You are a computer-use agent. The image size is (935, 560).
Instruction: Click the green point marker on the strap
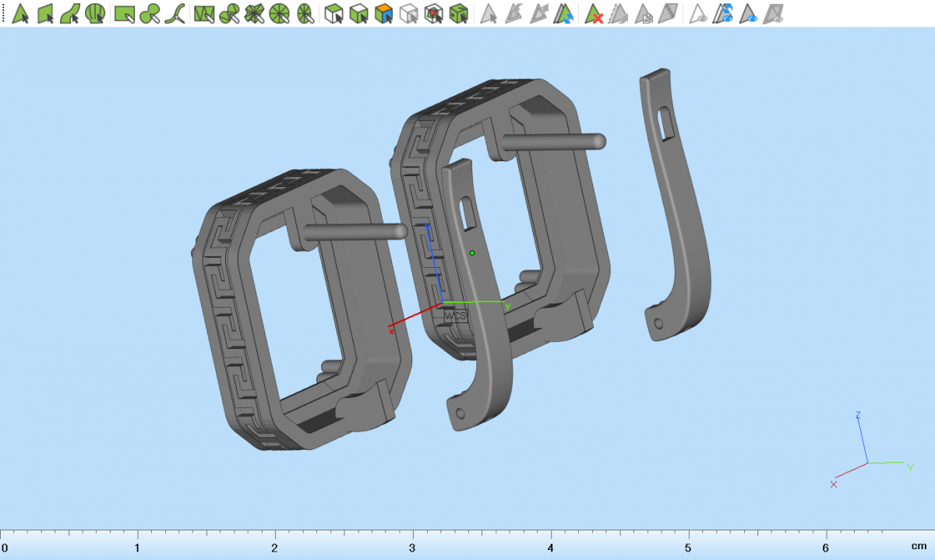(472, 253)
